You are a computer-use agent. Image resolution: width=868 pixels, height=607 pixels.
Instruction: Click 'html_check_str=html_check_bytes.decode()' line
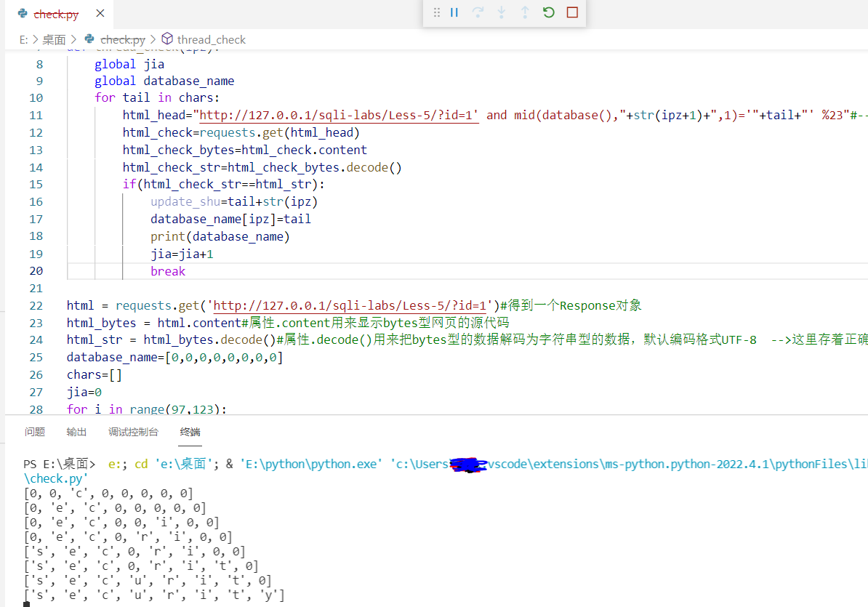(262, 167)
